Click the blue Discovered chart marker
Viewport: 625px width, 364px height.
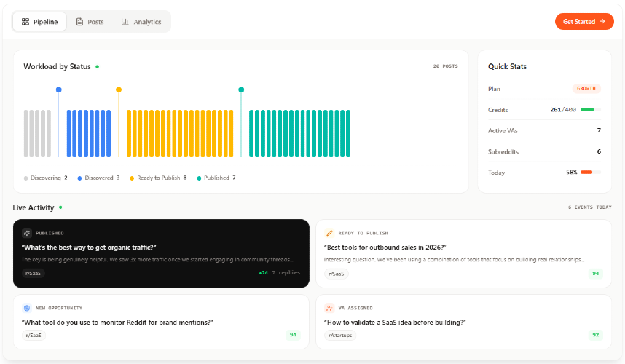click(x=59, y=90)
